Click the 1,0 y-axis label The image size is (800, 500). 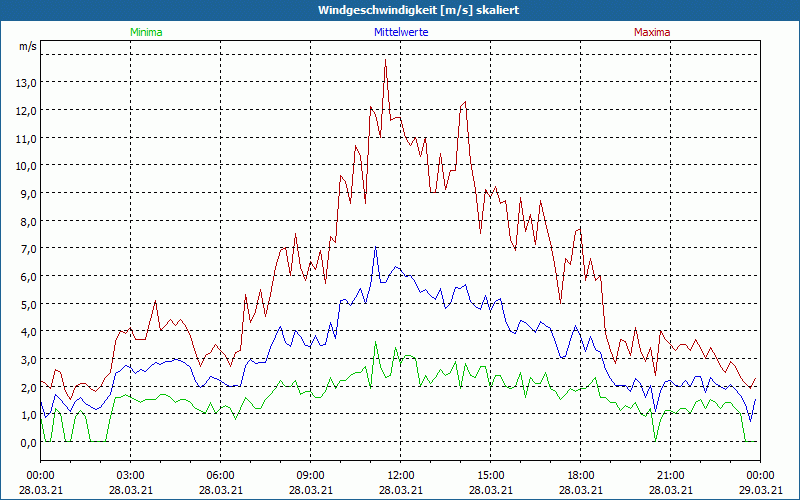(29, 415)
